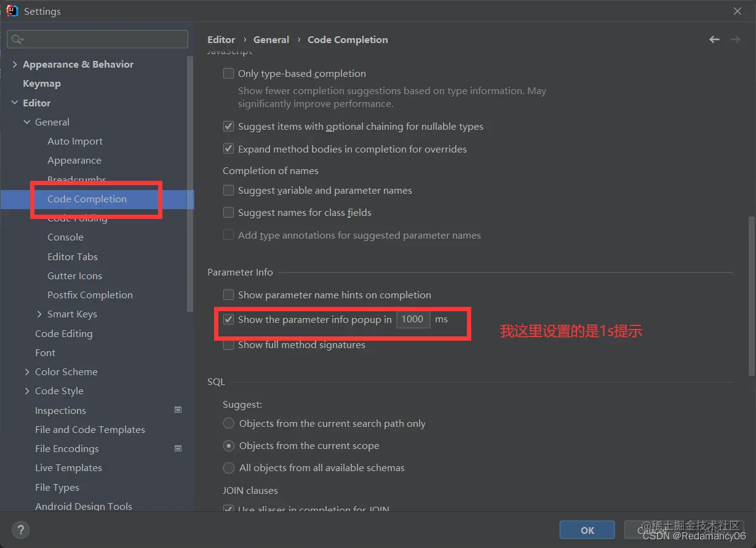This screenshot has width=756, height=548.
Task: Open Keymap settings
Action: [x=41, y=83]
